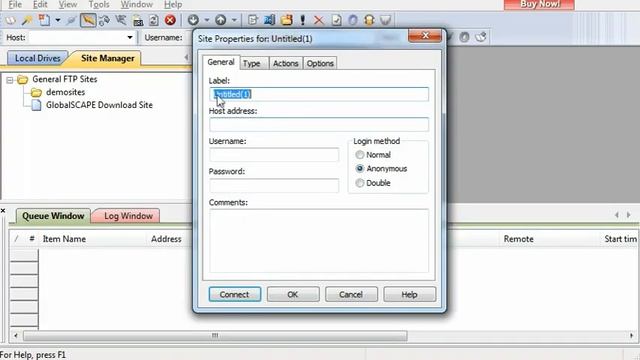The image size is (640, 360).
Task: Open the Upload button dropdown arrow
Action: (x=234, y=20)
